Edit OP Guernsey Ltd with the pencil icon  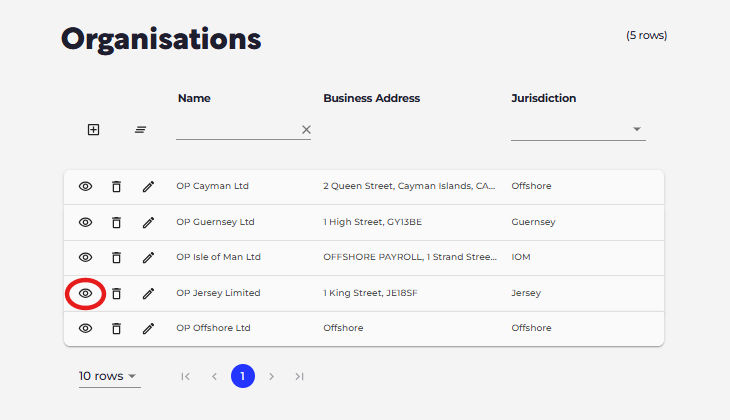[148, 223]
